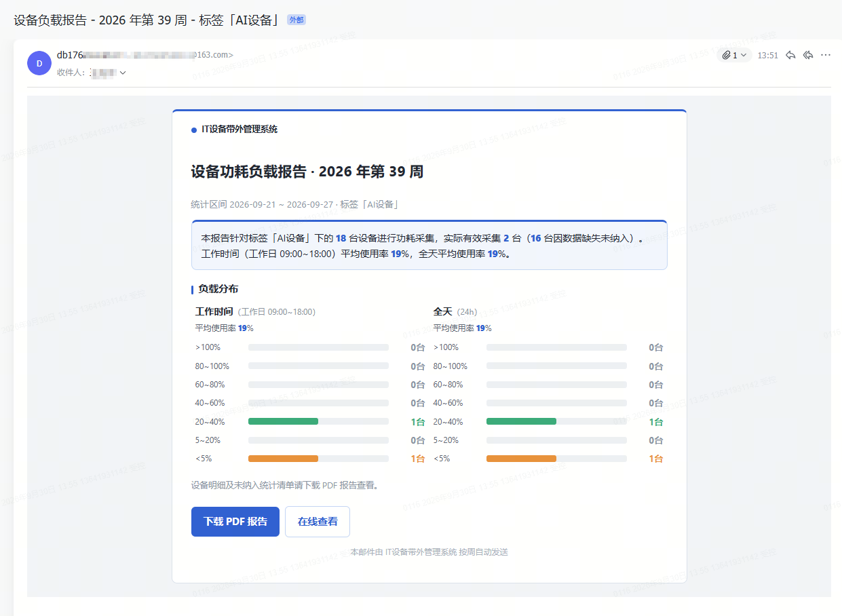Click the orange "1台" count under 全天
The image size is (842, 616).
[655, 459]
